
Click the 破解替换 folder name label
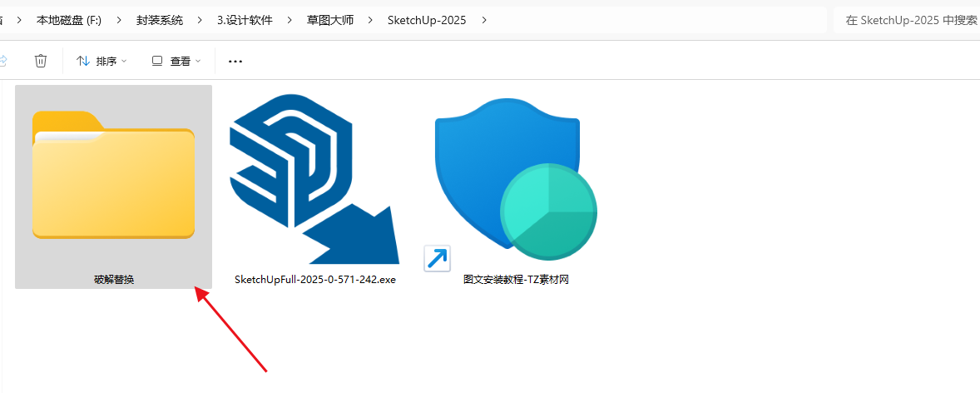coord(114,280)
